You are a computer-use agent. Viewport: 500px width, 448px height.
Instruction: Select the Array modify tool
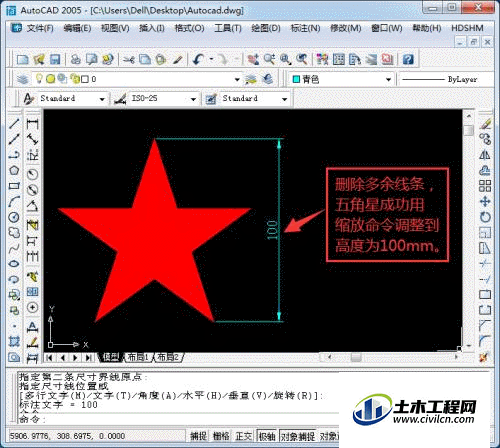485,186
